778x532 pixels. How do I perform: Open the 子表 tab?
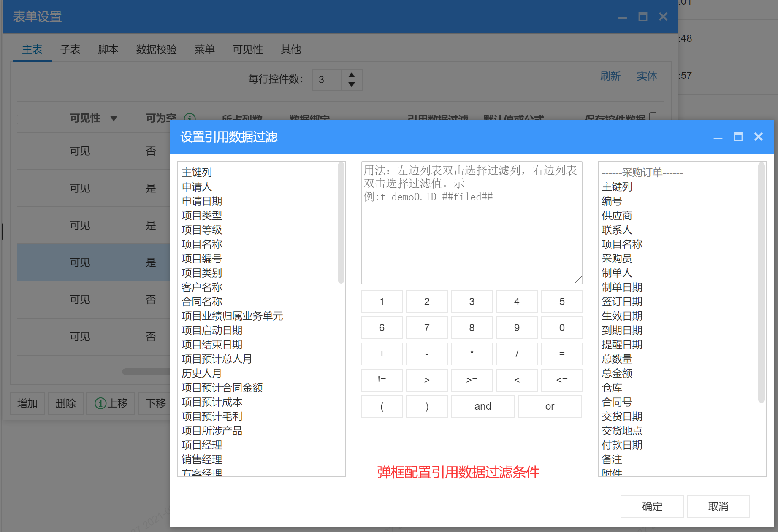tap(70, 49)
